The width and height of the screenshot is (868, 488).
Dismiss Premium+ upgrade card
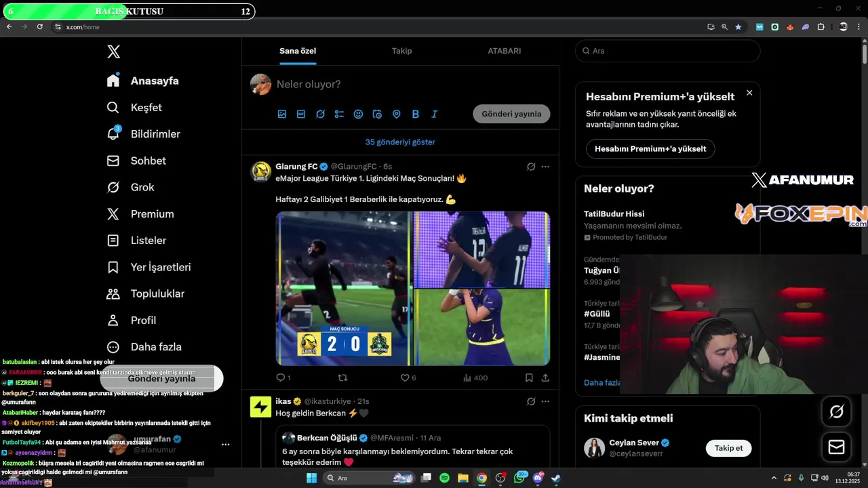[x=749, y=93]
